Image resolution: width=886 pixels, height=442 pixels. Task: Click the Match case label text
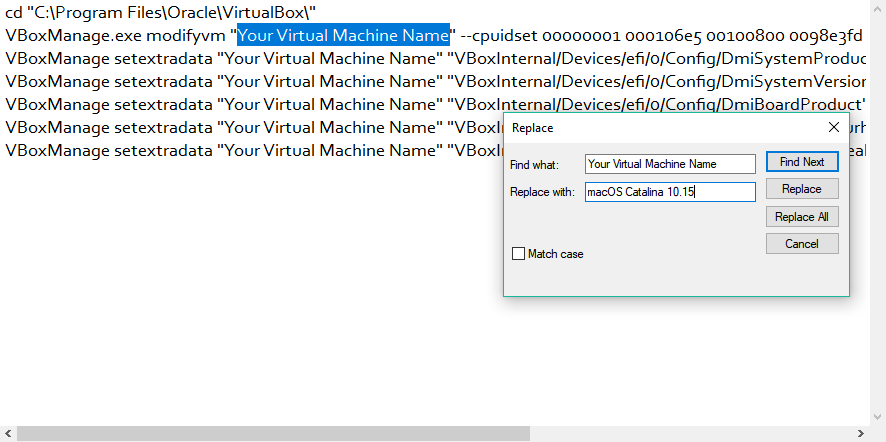click(x=555, y=254)
